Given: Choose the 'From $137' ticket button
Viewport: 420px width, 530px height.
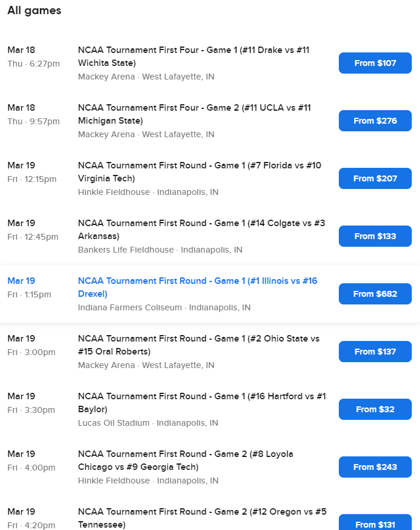Looking at the screenshot, I should [375, 352].
